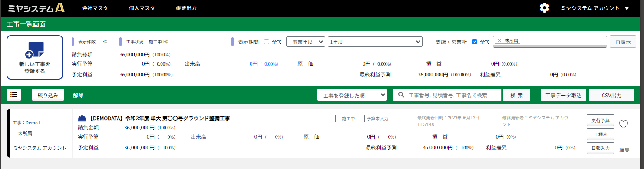Favorite the project with heart icon

click(624, 124)
